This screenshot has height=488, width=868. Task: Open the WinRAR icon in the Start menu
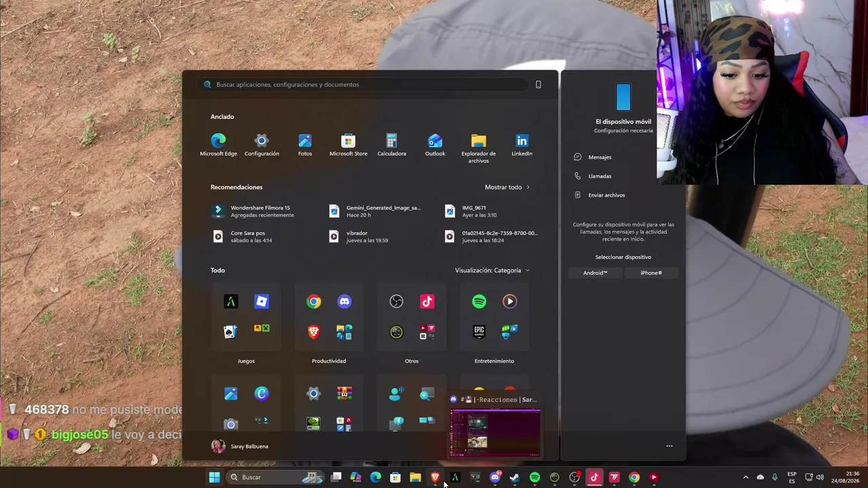[344, 394]
